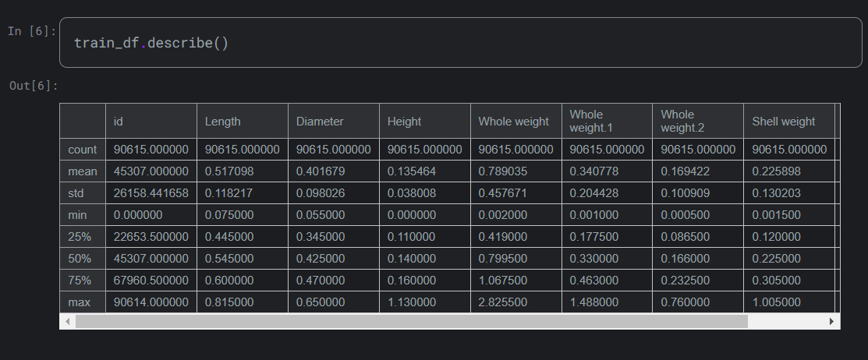Click the Whole weight.2 column header

[x=678, y=121]
